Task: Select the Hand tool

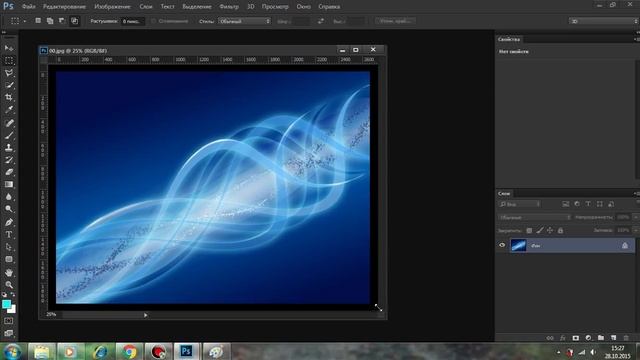Action: click(9, 272)
